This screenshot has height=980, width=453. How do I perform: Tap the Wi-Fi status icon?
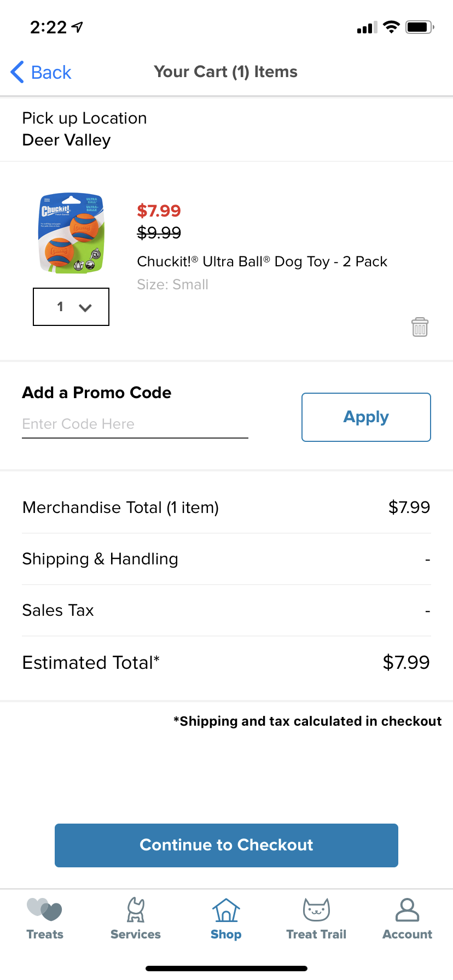(x=391, y=27)
